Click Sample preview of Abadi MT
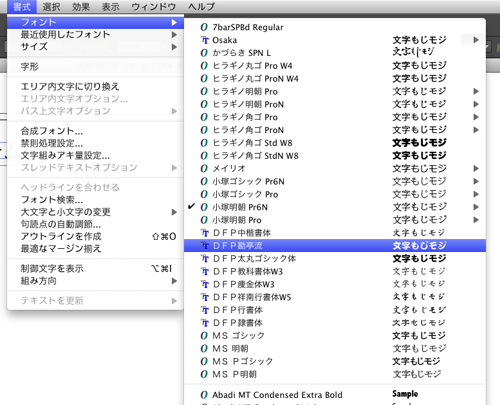The width and height of the screenshot is (500, 405). 405,394
